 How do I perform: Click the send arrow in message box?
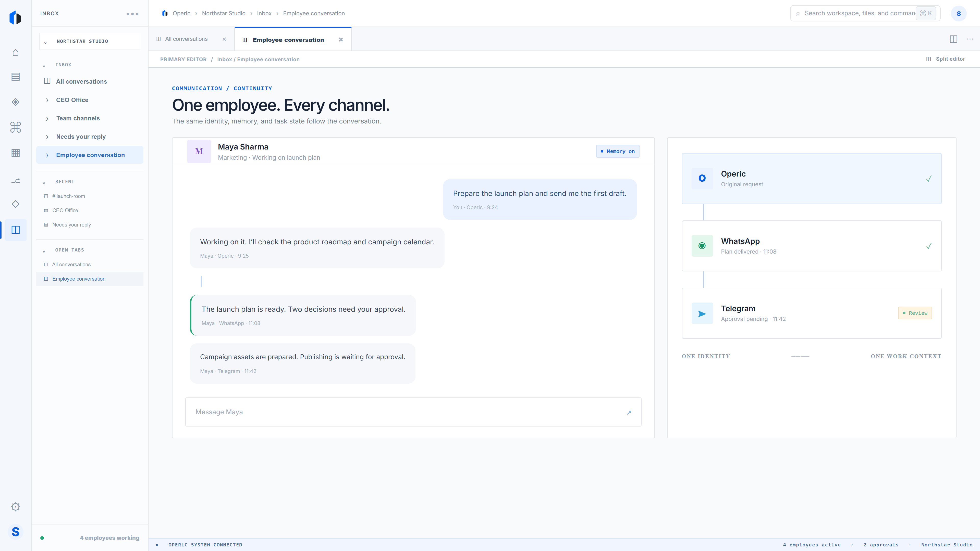click(x=629, y=412)
